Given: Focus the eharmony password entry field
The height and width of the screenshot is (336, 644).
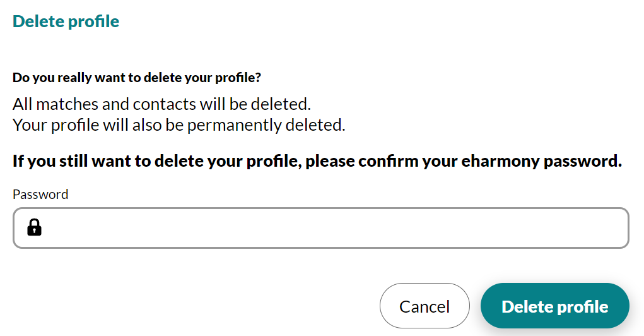Looking at the screenshot, I should 321,228.
